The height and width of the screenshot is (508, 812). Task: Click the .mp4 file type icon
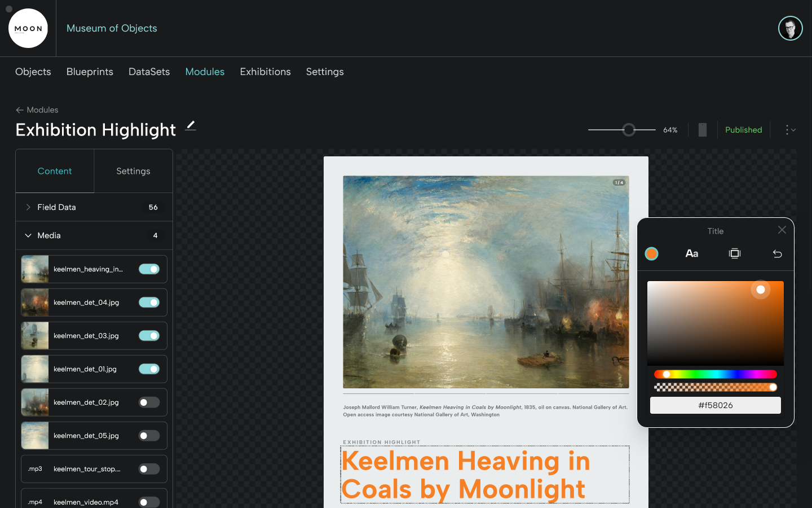35,502
